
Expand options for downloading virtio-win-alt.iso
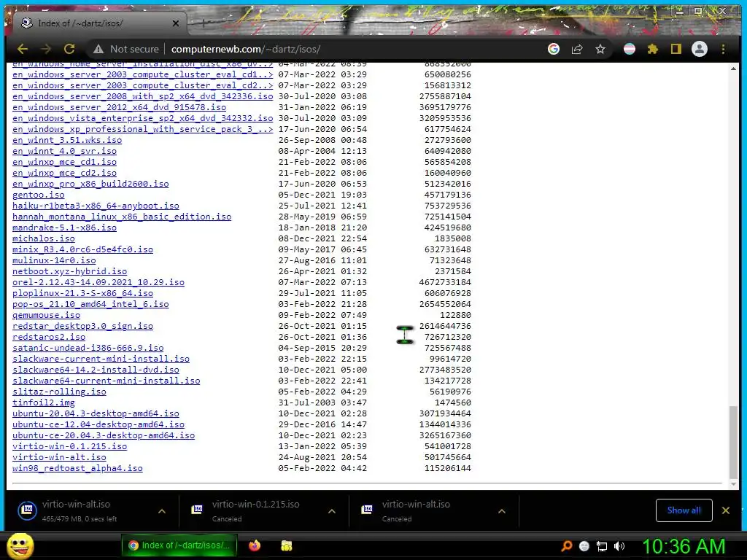coord(162,511)
